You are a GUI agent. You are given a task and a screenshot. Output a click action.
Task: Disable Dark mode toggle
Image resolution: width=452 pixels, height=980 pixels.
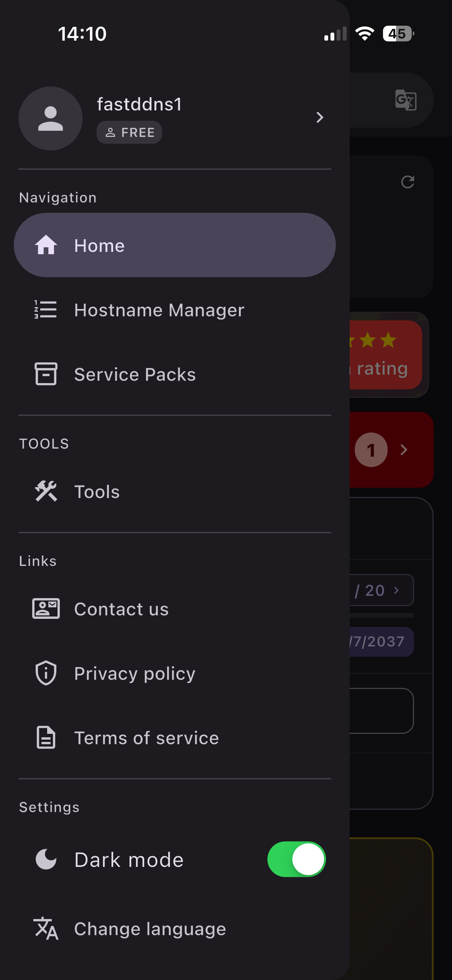tap(296, 859)
